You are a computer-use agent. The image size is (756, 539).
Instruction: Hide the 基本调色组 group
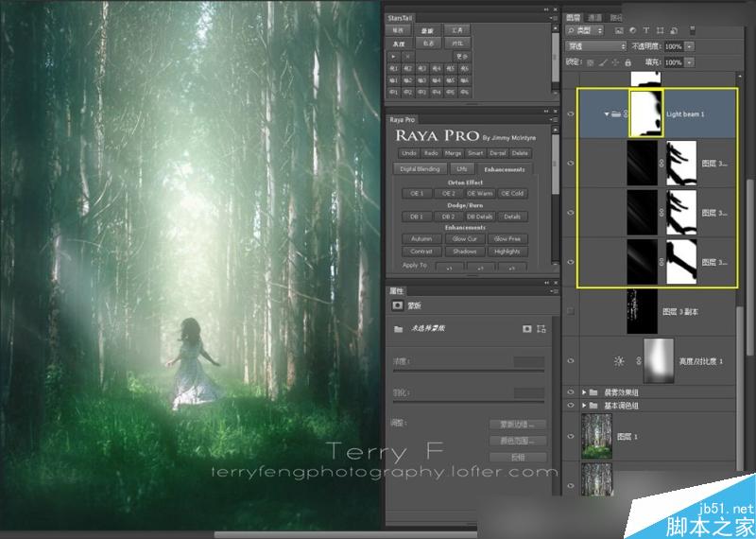(x=571, y=406)
